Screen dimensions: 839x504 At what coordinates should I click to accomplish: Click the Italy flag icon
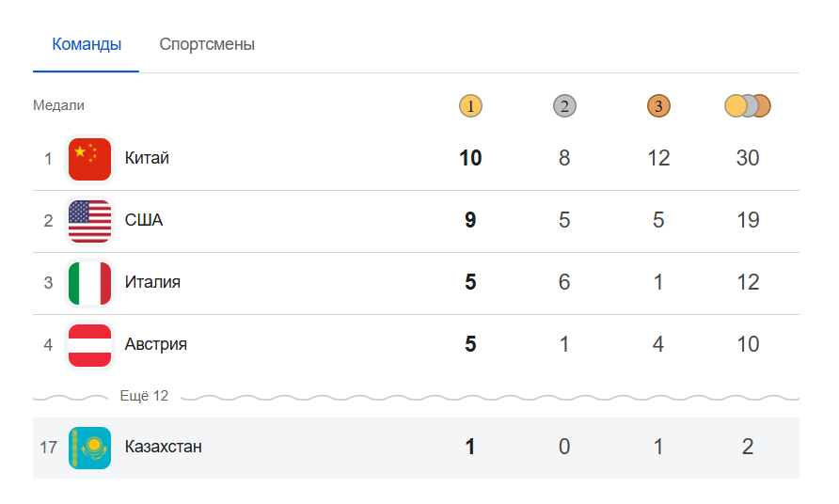point(90,282)
